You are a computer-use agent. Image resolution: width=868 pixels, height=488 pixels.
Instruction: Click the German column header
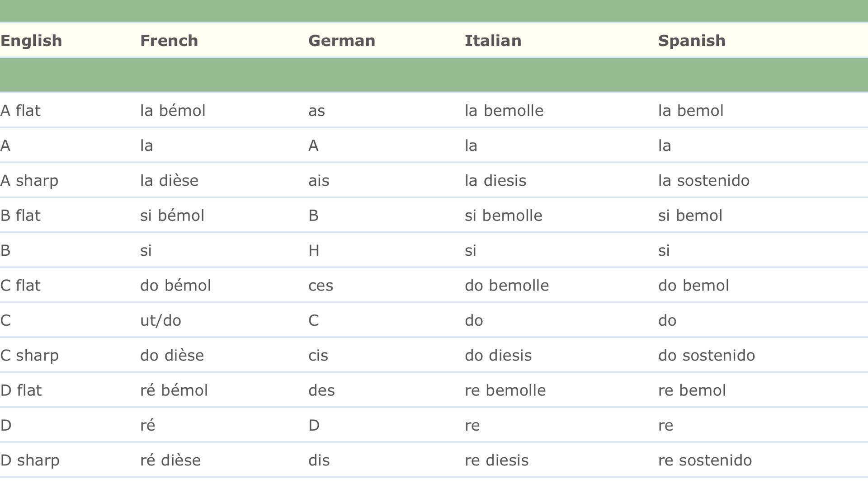click(342, 41)
